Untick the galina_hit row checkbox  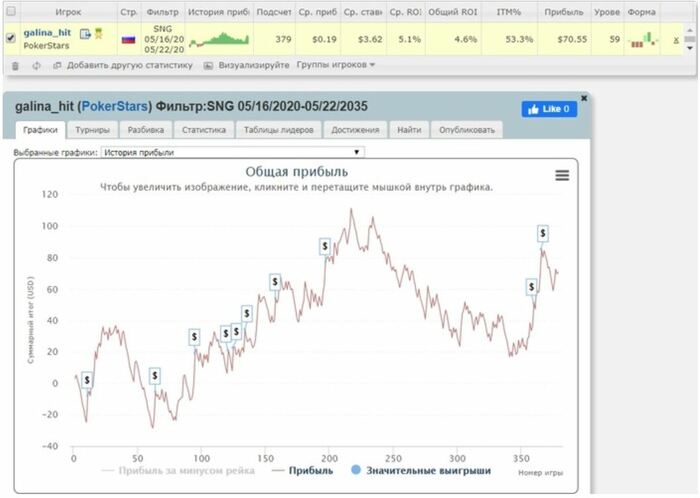(11, 38)
